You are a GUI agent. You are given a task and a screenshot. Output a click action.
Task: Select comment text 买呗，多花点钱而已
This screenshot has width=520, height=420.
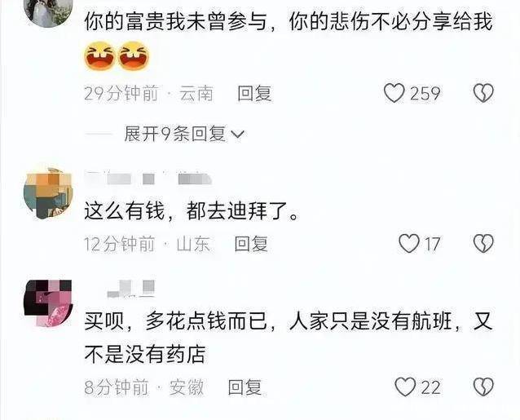tap(175, 321)
